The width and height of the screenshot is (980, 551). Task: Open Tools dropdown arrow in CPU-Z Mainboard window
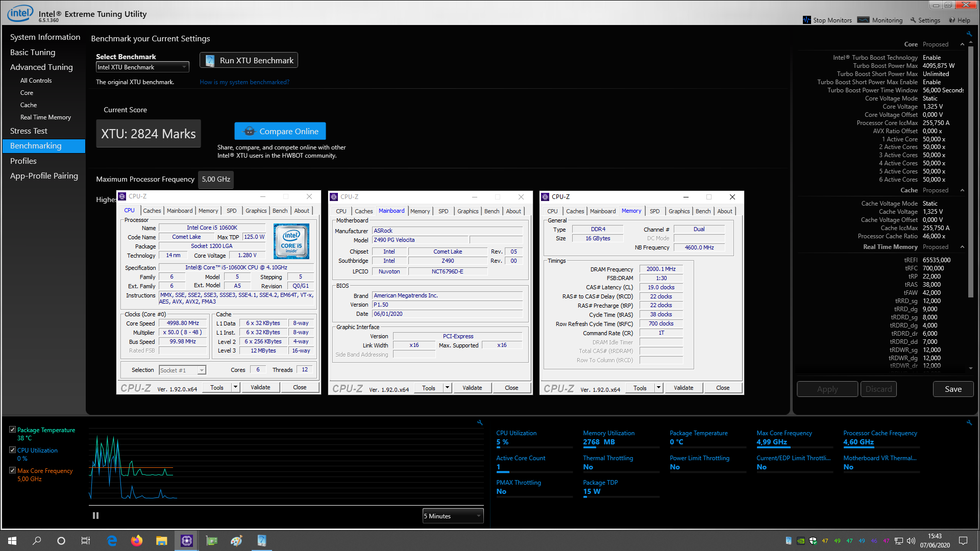tap(447, 388)
